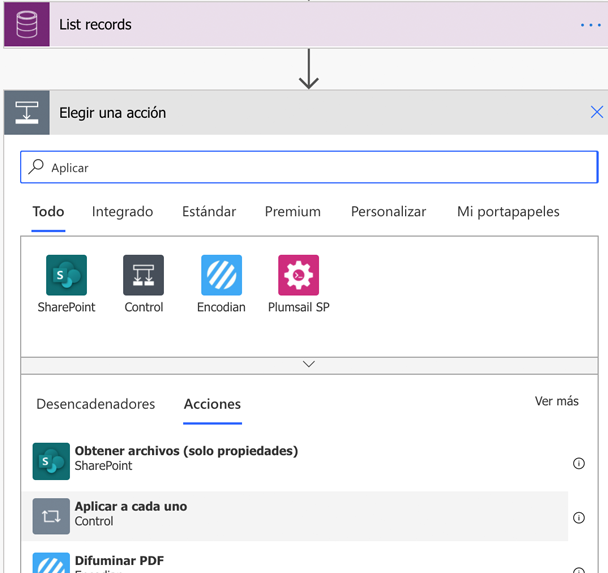Select the Encodian connector icon

221,275
